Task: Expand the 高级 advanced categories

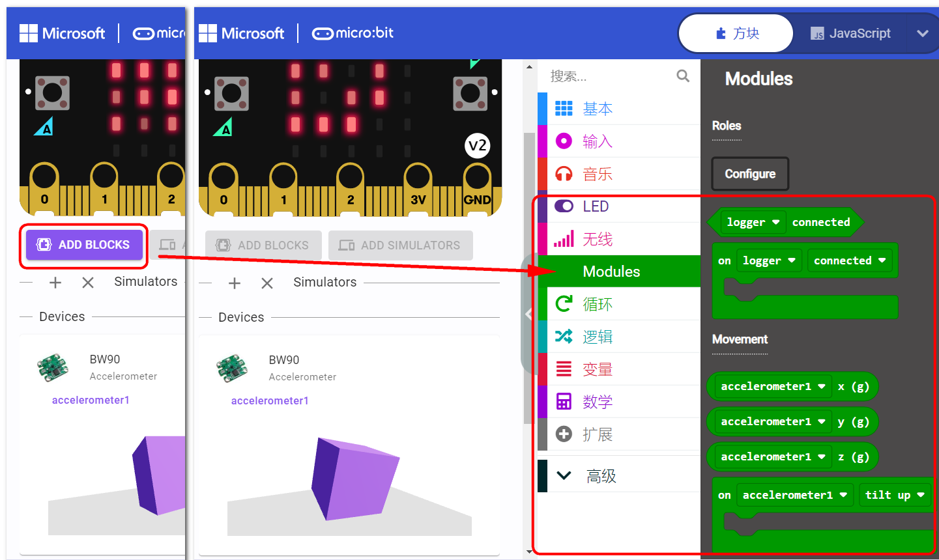Action: click(x=600, y=476)
